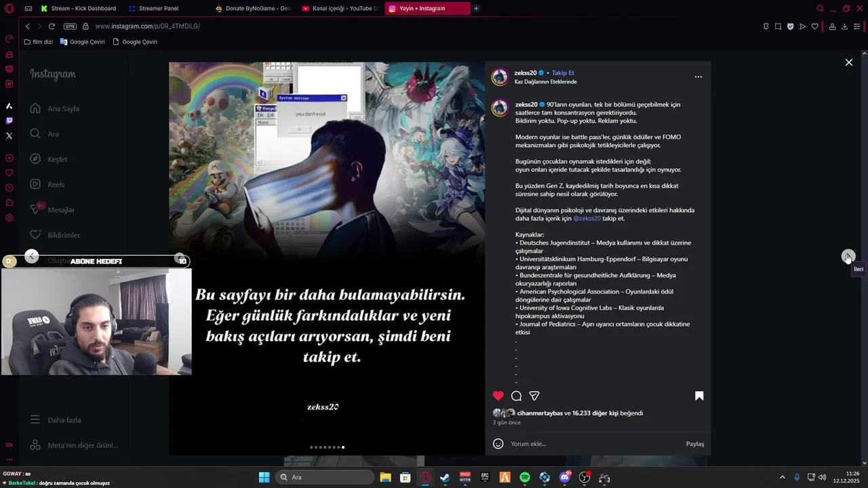The width and height of the screenshot is (868, 488).
Task: Open Mesajlar in Instagram sidebar
Action: (x=52, y=209)
